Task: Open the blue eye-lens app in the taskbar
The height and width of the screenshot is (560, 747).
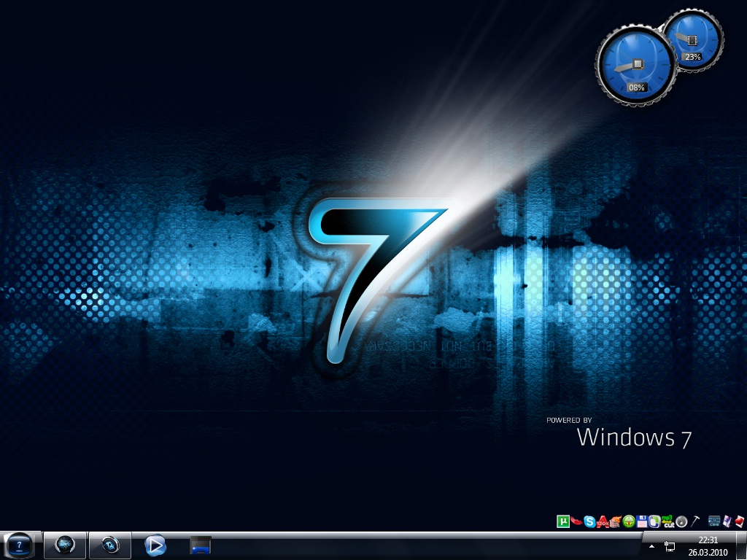Action: (110, 545)
